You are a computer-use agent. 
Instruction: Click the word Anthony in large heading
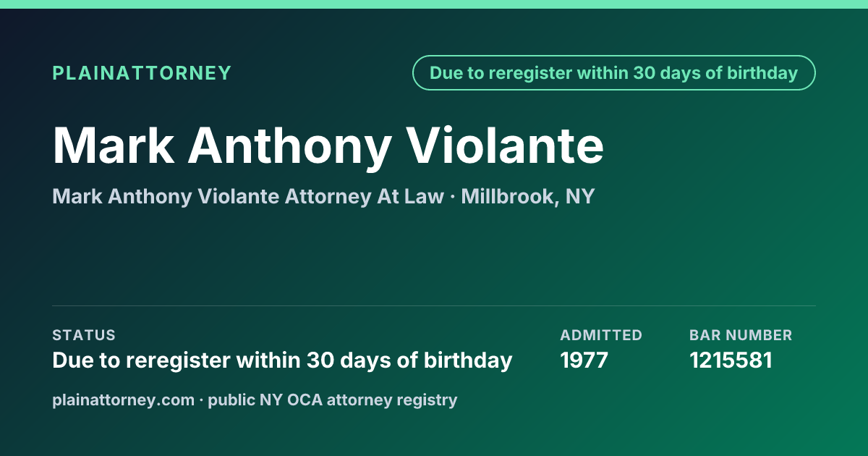coord(289,148)
